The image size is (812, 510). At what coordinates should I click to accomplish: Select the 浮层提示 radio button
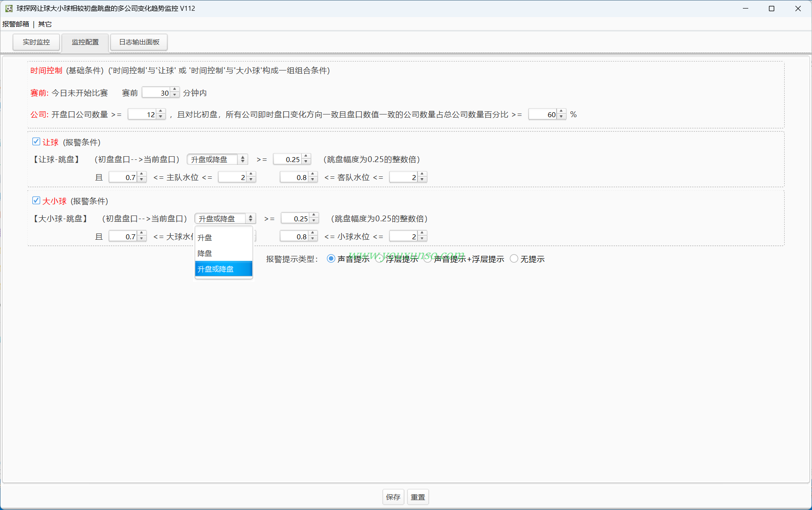coord(380,259)
